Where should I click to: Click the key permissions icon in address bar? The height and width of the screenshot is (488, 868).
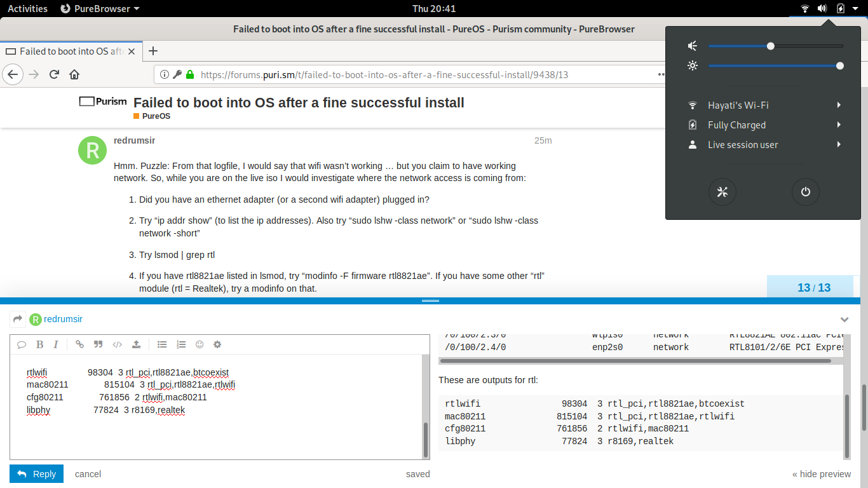pyautogui.click(x=177, y=74)
